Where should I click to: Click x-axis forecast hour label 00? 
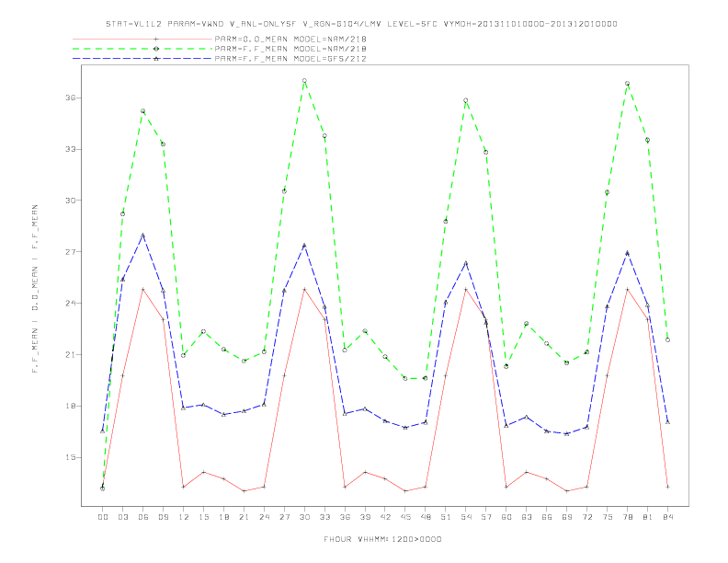[103, 517]
